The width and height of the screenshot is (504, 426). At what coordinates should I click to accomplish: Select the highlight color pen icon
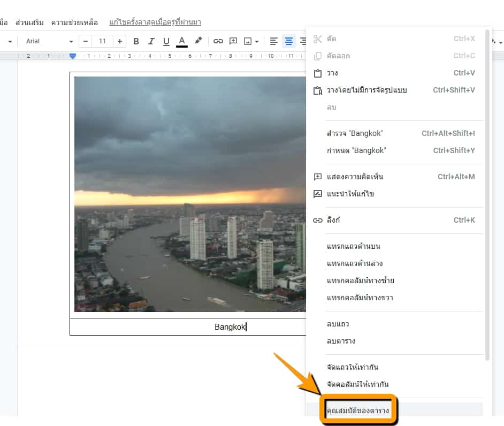[198, 41]
